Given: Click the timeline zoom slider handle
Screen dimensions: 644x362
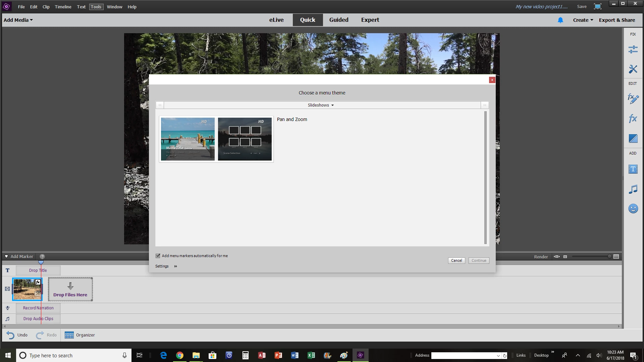Looking at the screenshot, I should point(609,257).
